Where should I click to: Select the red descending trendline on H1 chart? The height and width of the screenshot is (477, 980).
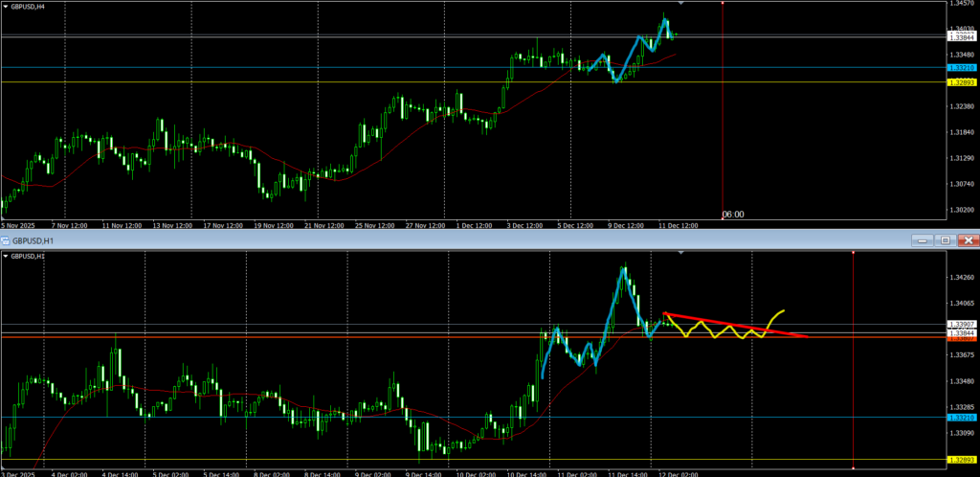[737, 325]
